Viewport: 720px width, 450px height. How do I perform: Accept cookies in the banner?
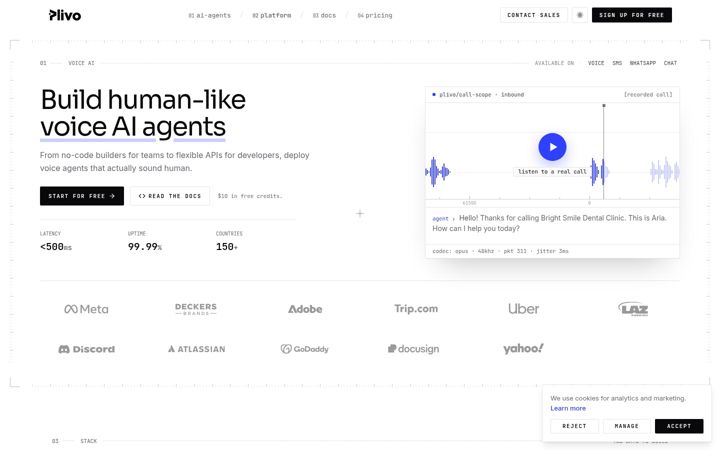coord(679,426)
